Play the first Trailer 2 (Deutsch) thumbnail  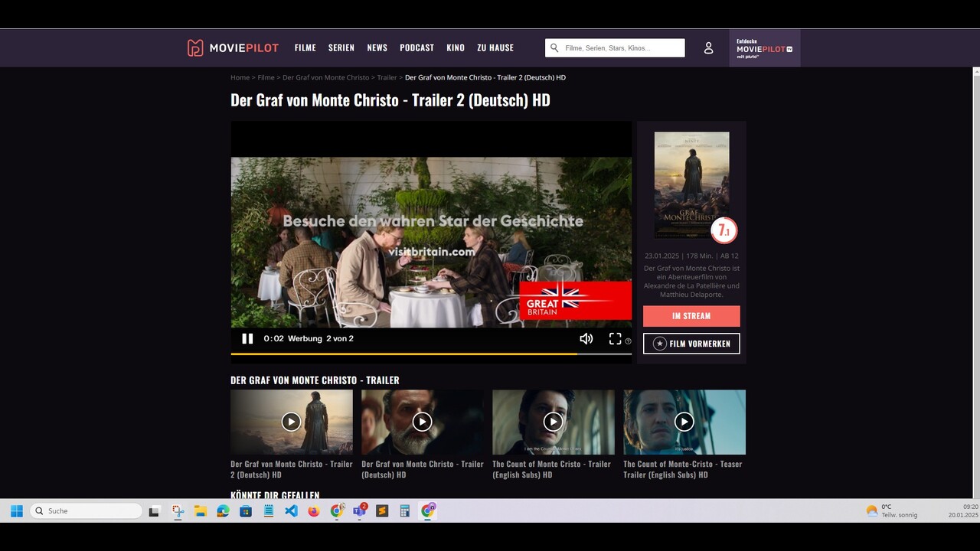click(291, 422)
